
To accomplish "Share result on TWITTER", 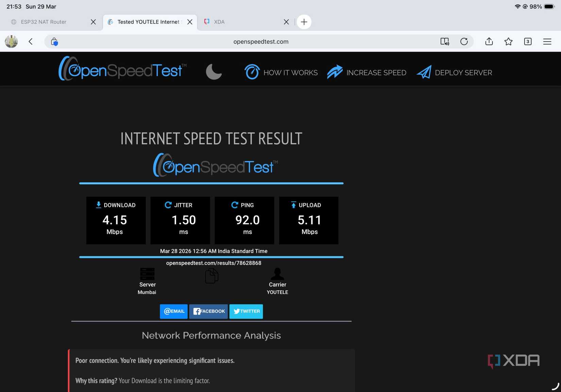I will click(246, 311).
